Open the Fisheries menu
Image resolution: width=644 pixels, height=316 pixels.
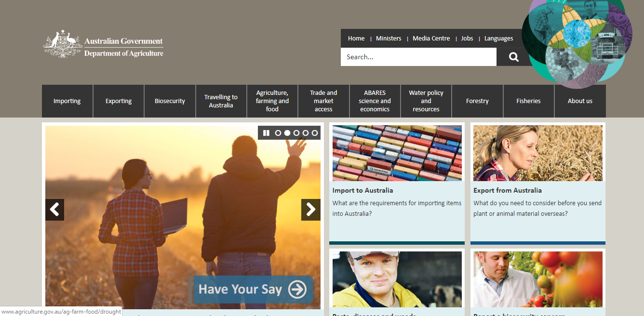click(529, 101)
